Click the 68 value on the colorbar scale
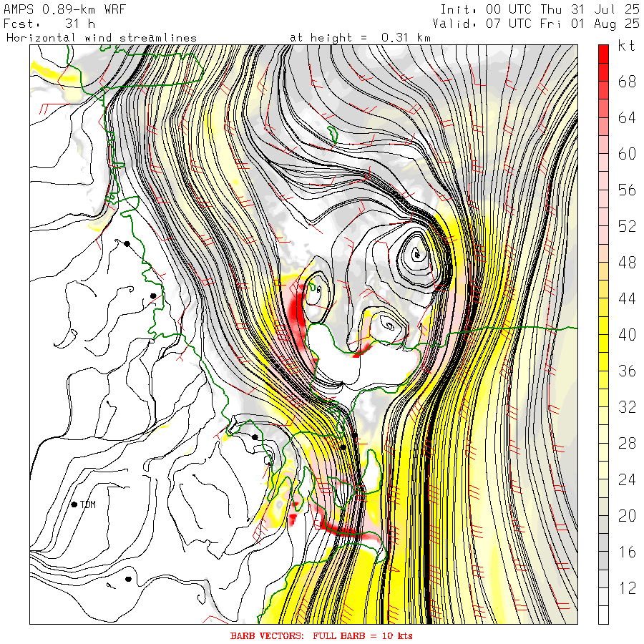 point(627,82)
